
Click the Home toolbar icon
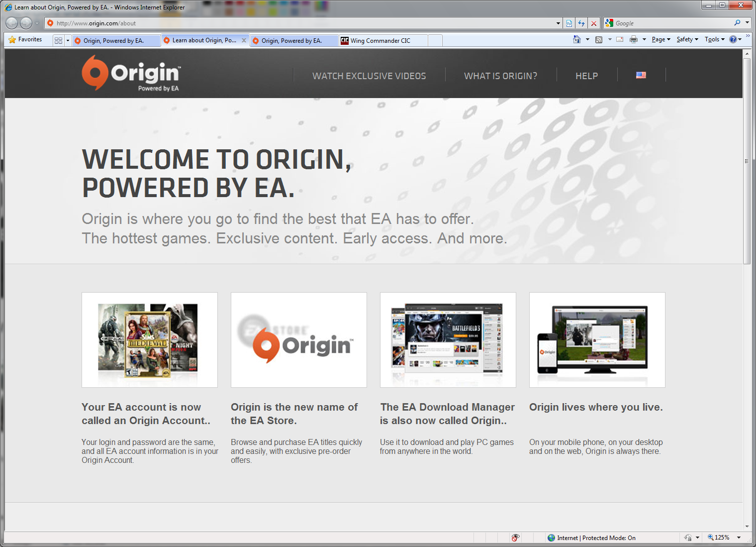click(576, 39)
